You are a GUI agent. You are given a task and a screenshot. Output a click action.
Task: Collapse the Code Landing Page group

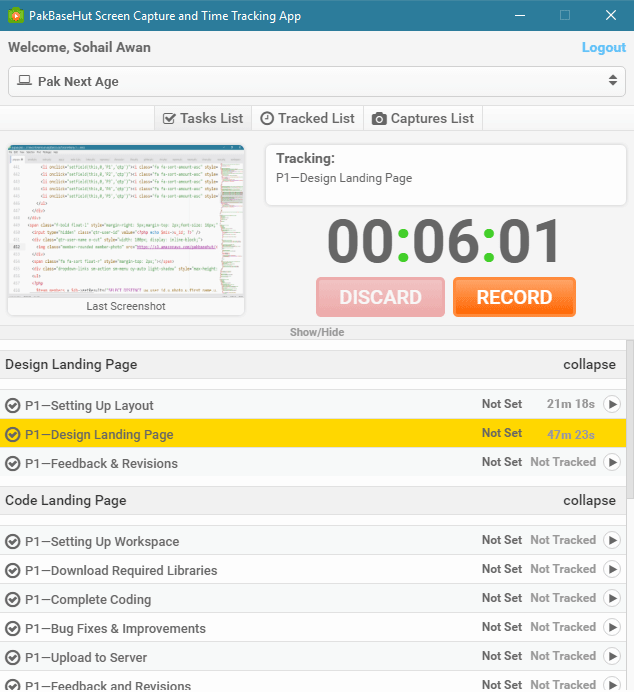click(589, 500)
